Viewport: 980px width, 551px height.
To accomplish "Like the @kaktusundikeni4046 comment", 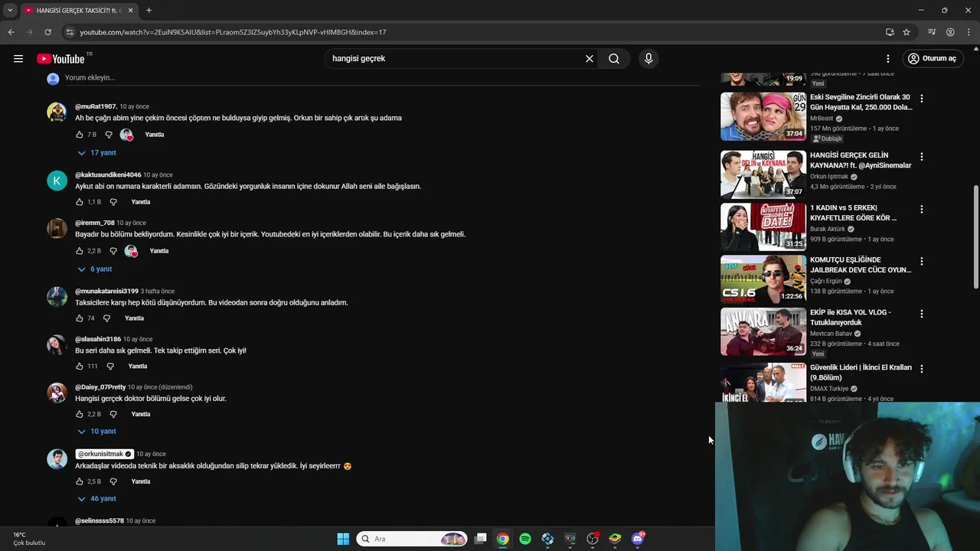I will (x=80, y=202).
